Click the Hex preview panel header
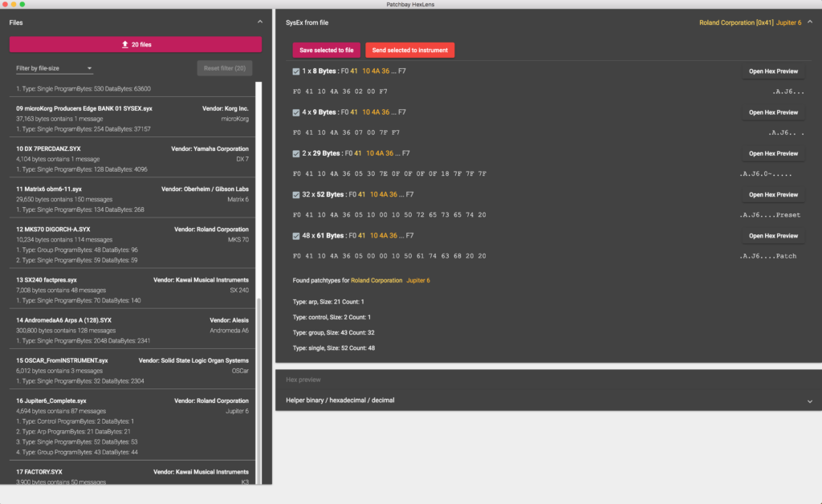Viewport: 822px width, 504px height. point(548,380)
